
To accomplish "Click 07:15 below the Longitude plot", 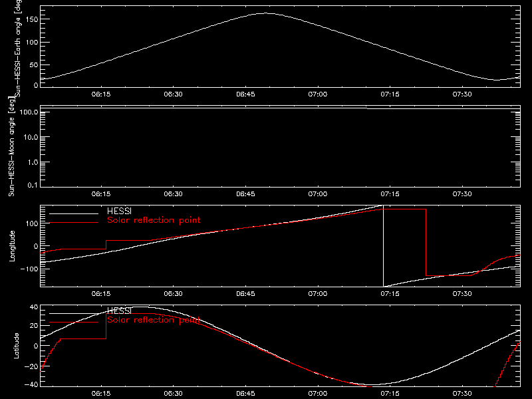I will coord(390,294).
